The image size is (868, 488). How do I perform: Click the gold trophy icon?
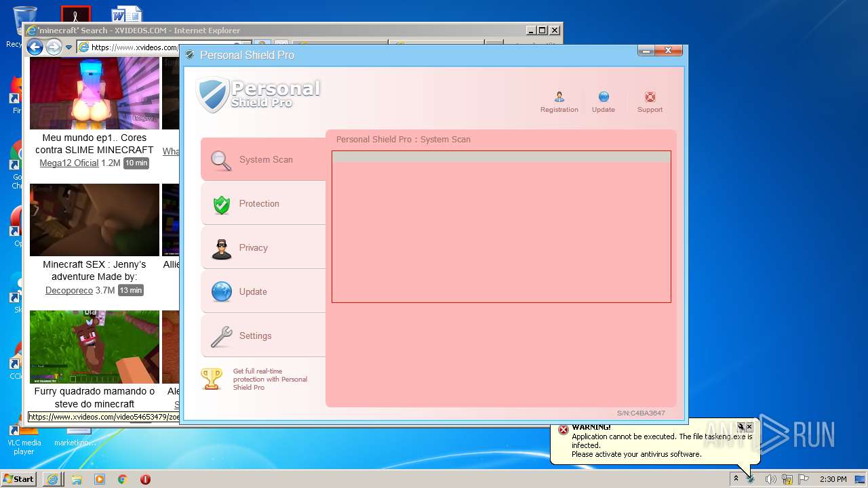tap(212, 379)
